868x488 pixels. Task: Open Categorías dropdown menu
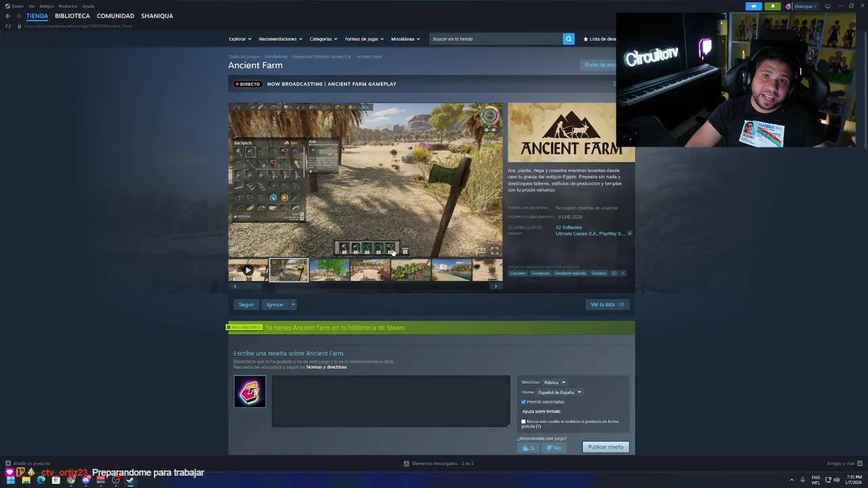coord(324,39)
